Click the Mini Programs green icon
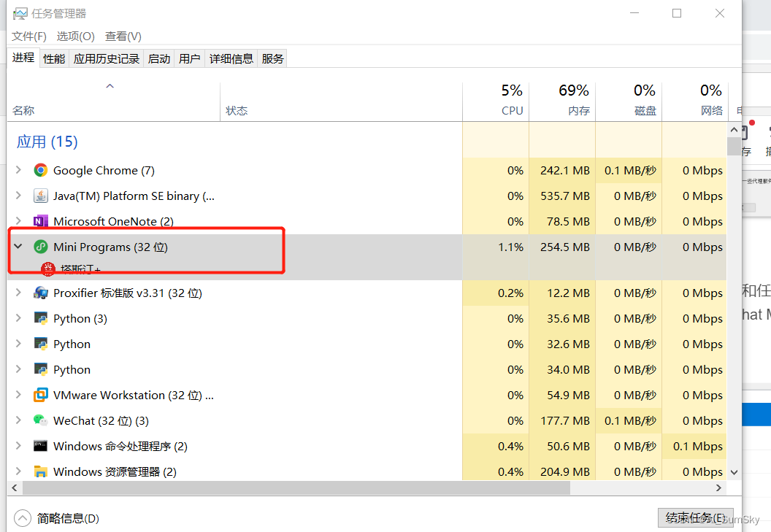 click(x=40, y=247)
